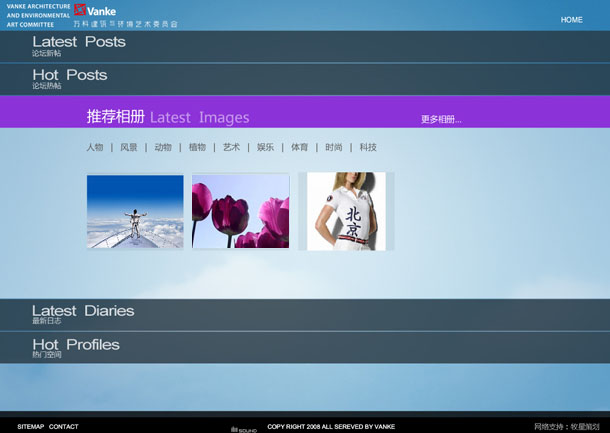The image size is (610, 433).
Task: Click the 更多相册 more albums link
Action: (441, 119)
